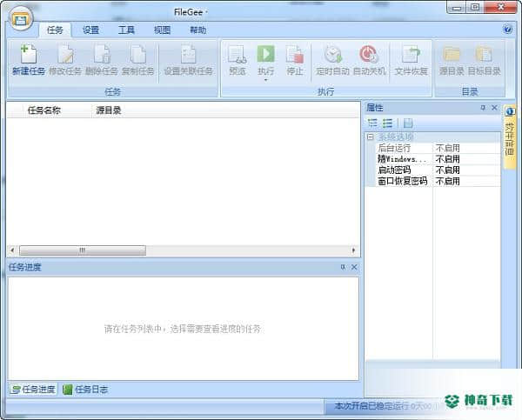The height and width of the screenshot is (420, 522).
Task: Click the help question mark icon
Action: click(x=508, y=30)
